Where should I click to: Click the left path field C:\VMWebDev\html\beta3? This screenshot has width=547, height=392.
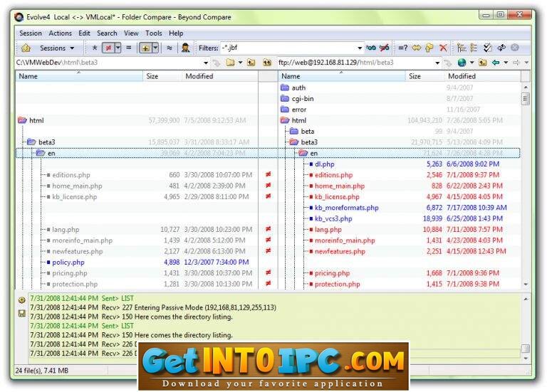[108, 63]
